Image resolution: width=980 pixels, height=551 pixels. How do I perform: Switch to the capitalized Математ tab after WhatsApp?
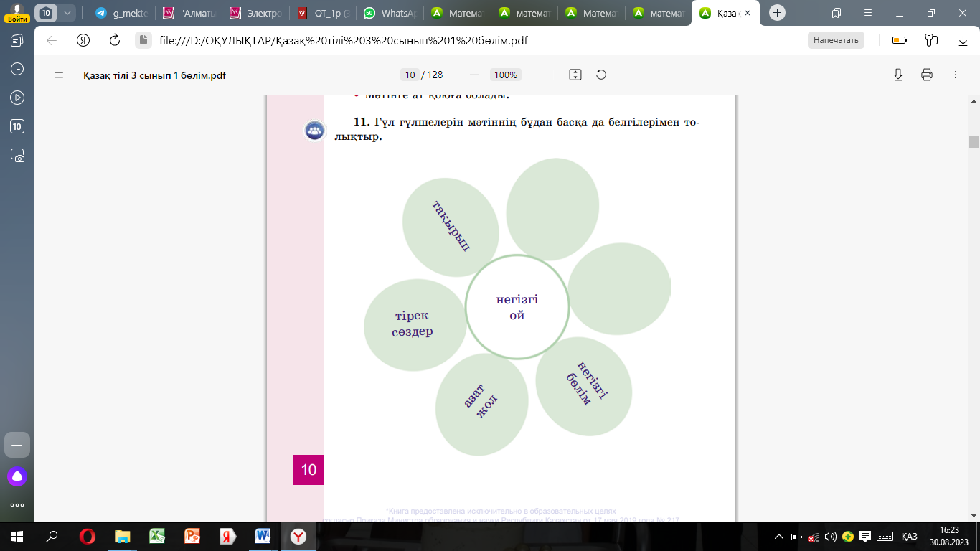tap(459, 13)
